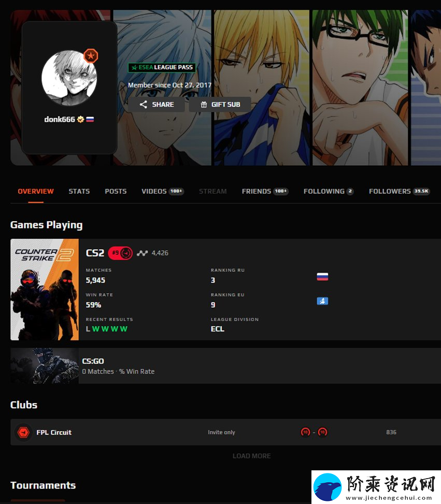Screen dimensions: 441x504
Task: Click the 5,945 matches value
Action: pos(95,280)
